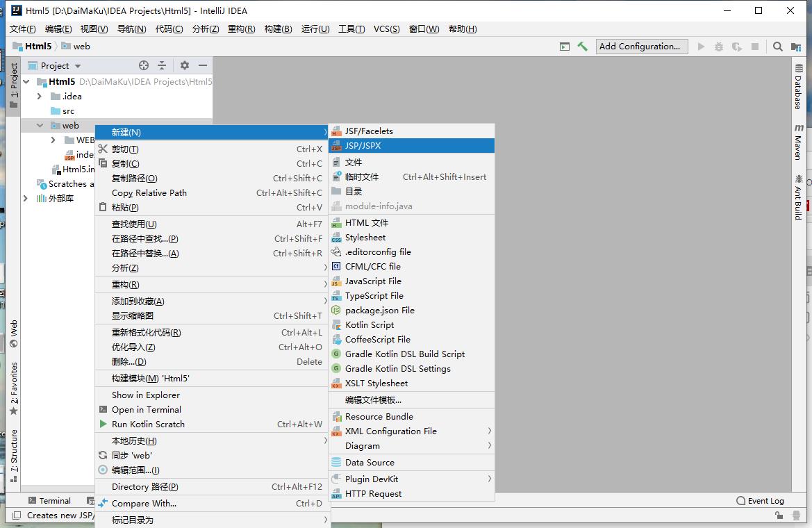Select src folder in project tree
This screenshot has width=812, height=528.
[x=63, y=111]
